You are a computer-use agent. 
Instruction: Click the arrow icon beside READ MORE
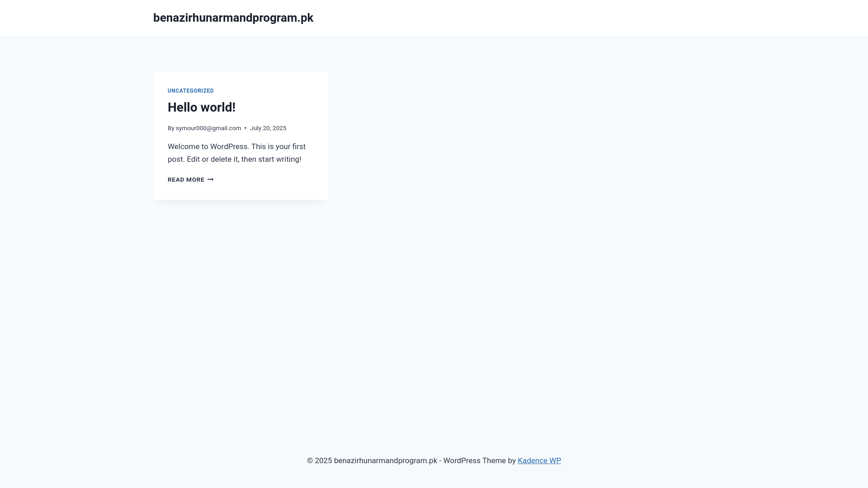(x=211, y=179)
